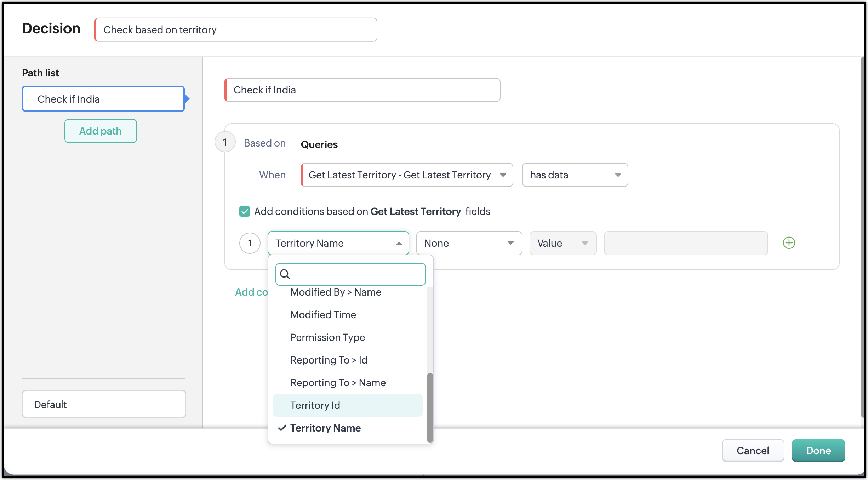This screenshot has height=480, width=868.
Task: Click the dropdown list scrollbar
Action: [x=430, y=407]
